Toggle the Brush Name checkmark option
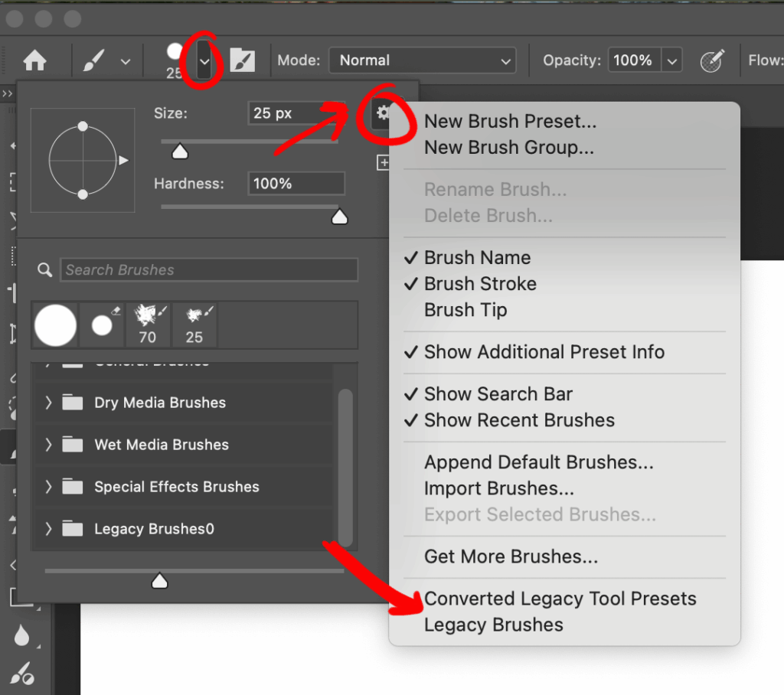The image size is (784, 695). point(477,258)
